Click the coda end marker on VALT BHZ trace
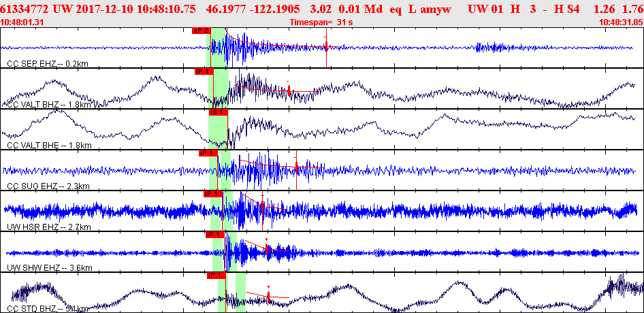The width and height of the screenshot is (644, 313). pyautogui.click(x=289, y=90)
